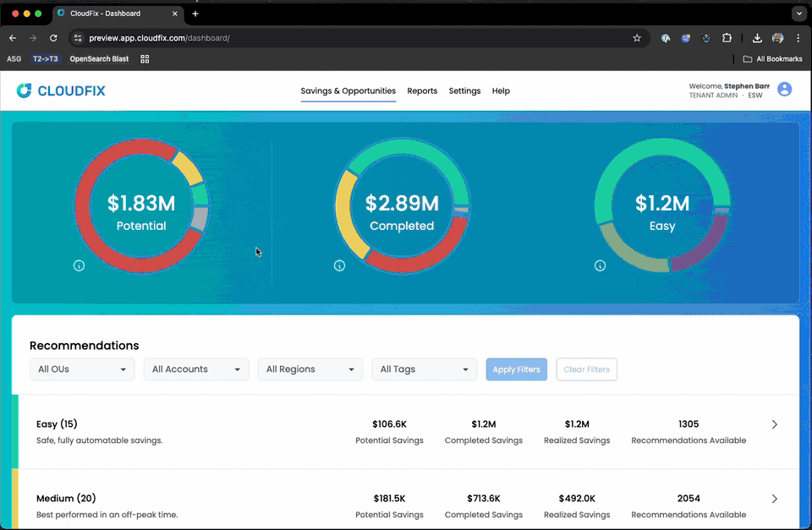Open new browser tab with plus icon
The height and width of the screenshot is (530, 812).
pyautogui.click(x=195, y=14)
